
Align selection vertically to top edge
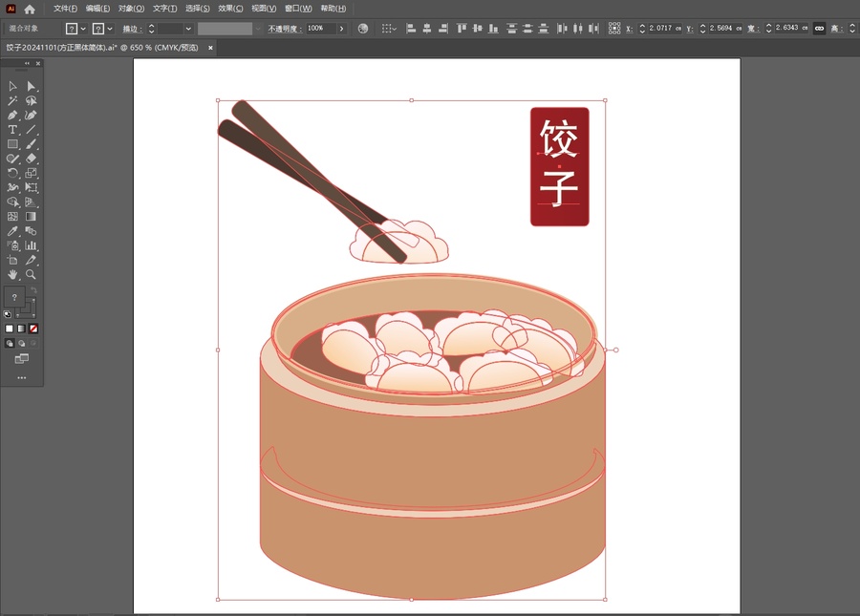462,29
